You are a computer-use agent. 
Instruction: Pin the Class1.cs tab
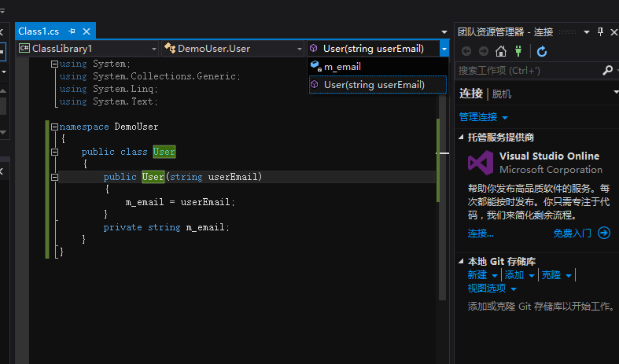point(72,31)
